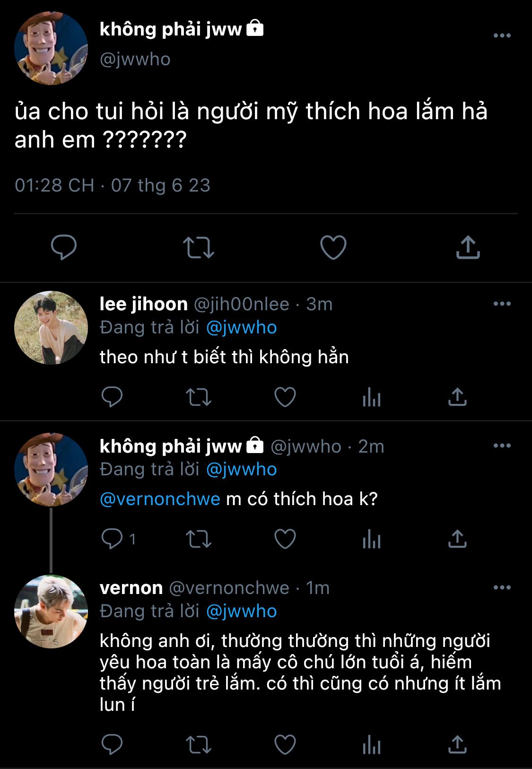Like lee jihoon's reply
The width and height of the screenshot is (532, 769).
click(x=285, y=397)
